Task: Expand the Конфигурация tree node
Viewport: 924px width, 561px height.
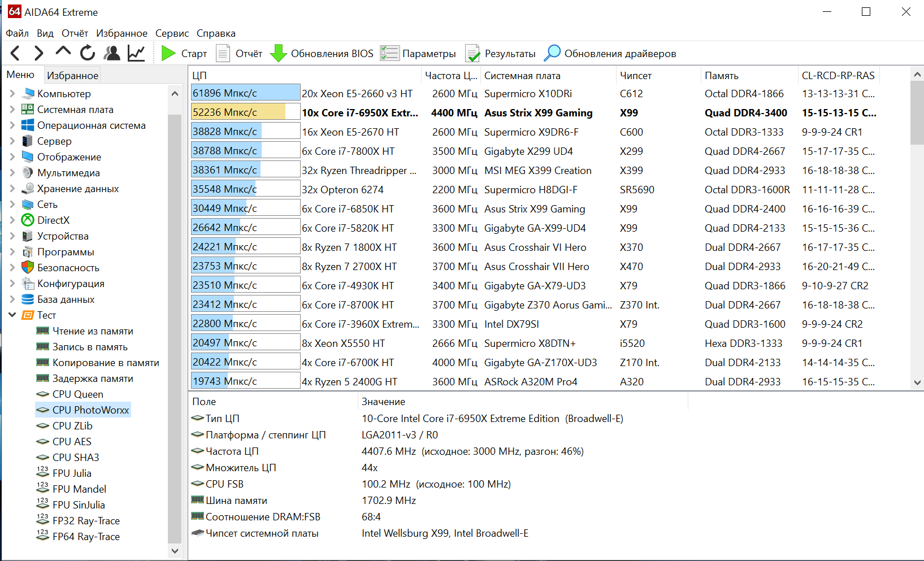Action: [x=12, y=284]
